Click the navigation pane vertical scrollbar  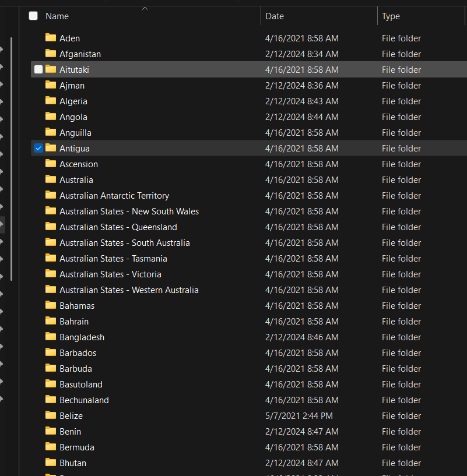[x=12, y=159]
